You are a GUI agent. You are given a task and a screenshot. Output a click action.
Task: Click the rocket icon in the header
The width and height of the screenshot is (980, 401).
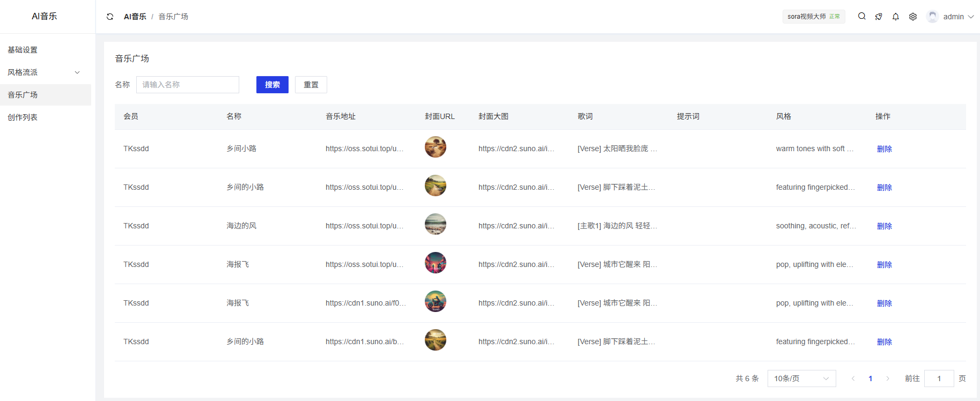(x=879, y=17)
